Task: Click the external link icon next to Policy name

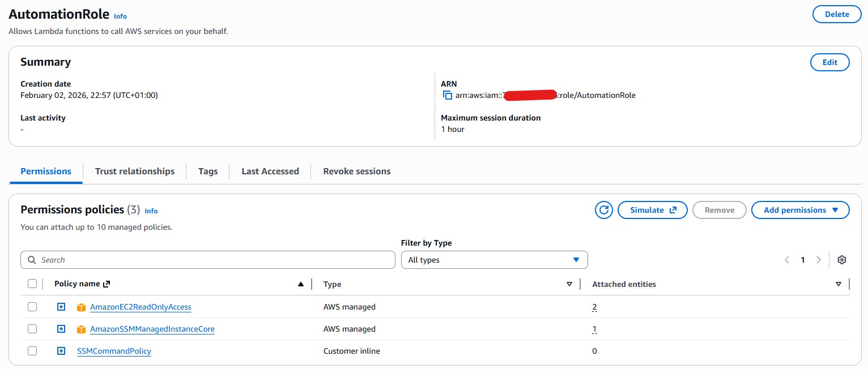Action: pos(108,284)
